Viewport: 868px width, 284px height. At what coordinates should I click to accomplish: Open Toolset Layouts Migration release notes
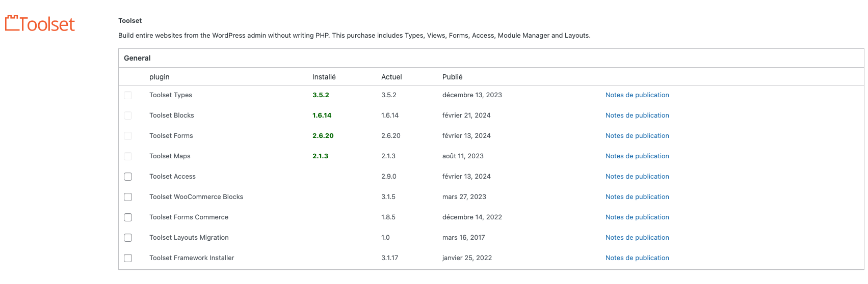pyautogui.click(x=637, y=238)
